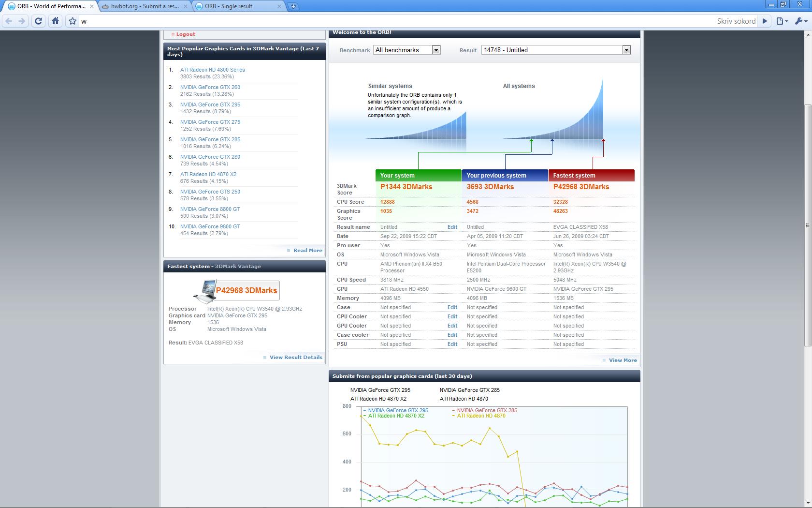The width and height of the screenshot is (812, 508).
Task: Click the browser Forward arrow
Action: point(22,21)
